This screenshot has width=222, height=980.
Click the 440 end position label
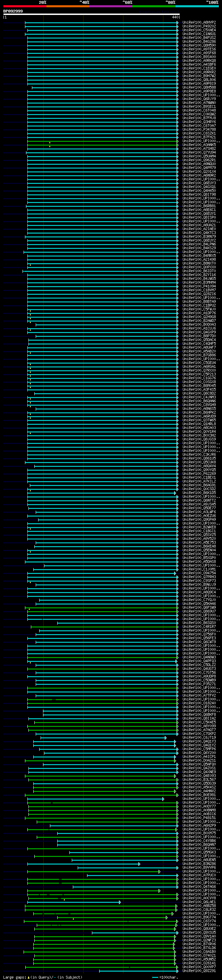175,17
